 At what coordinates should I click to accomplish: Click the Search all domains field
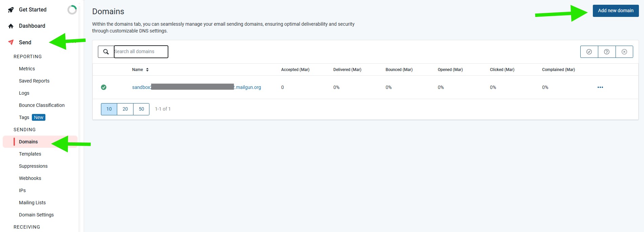click(141, 52)
